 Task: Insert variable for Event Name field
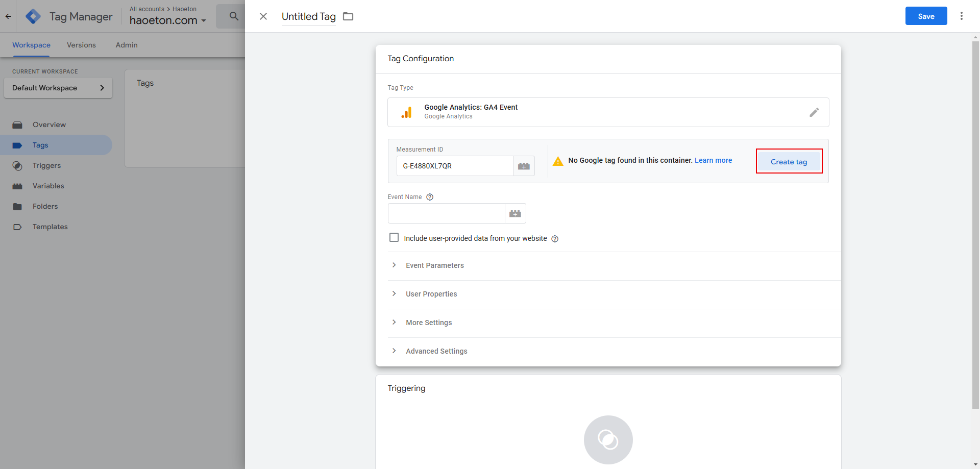[515, 213]
